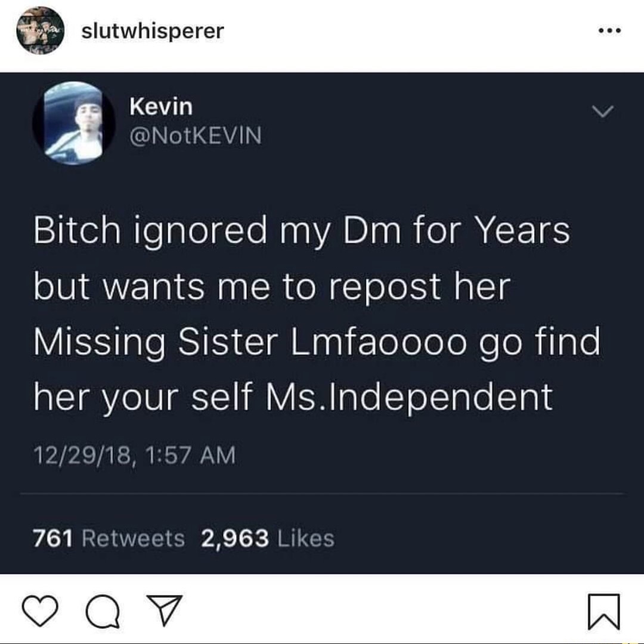644x644 pixels.
Task: Like the post with the heart icon
Action: click(x=40, y=611)
